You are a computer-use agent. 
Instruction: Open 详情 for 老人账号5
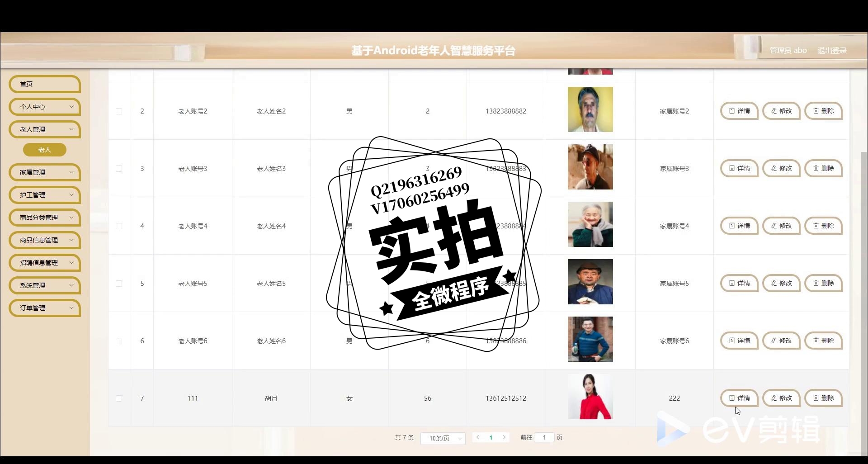(739, 283)
